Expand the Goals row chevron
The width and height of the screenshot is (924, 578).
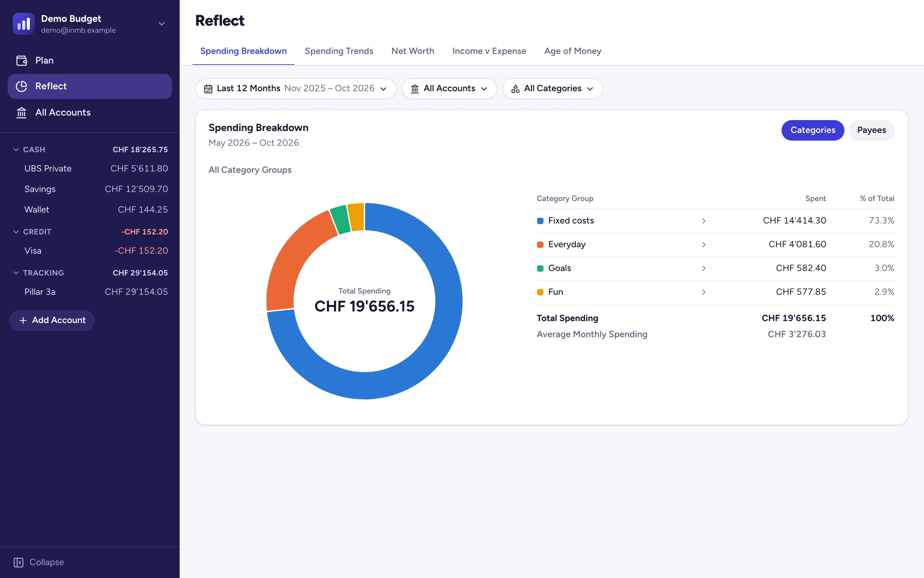704,268
